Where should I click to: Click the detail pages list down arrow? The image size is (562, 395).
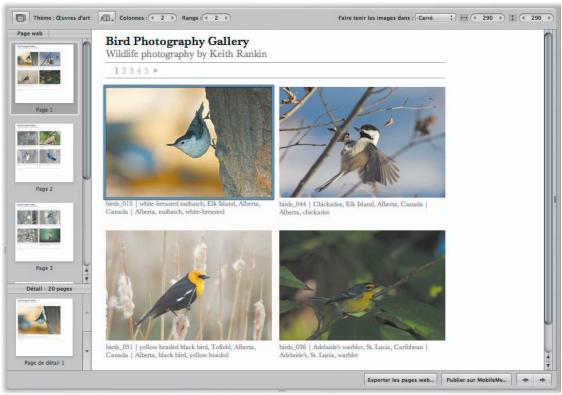pyautogui.click(x=86, y=351)
